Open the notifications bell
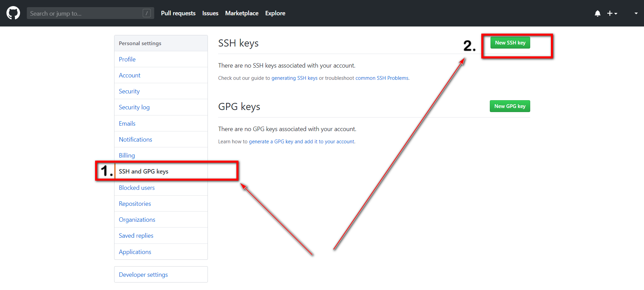This screenshot has width=644, height=290. 597,13
